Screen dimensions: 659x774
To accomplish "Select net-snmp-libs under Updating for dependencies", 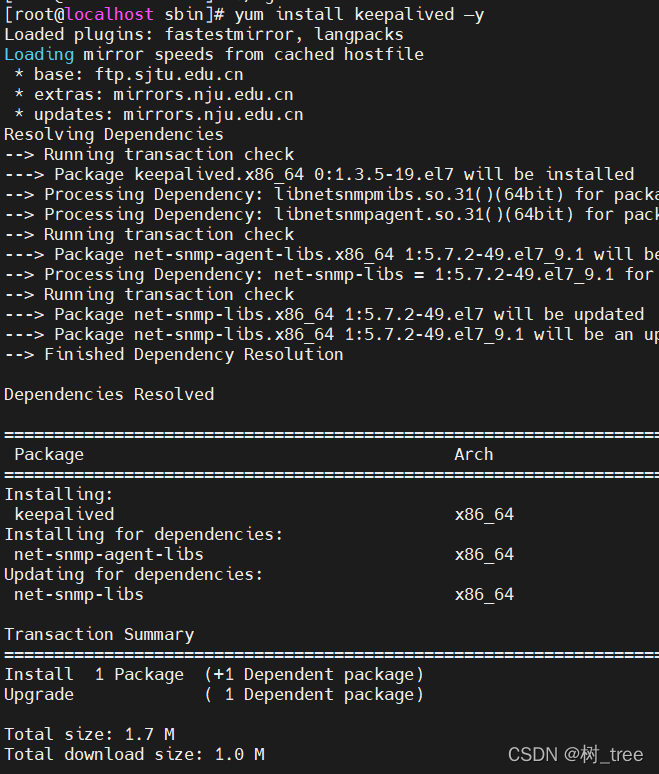I will [78, 594].
